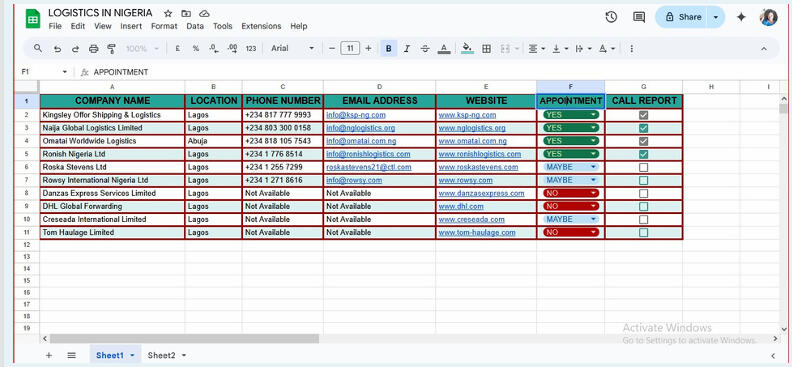Image resolution: width=792 pixels, height=367 pixels.
Task: Uncheck call report for Ronish Nigeria
Action: click(643, 154)
